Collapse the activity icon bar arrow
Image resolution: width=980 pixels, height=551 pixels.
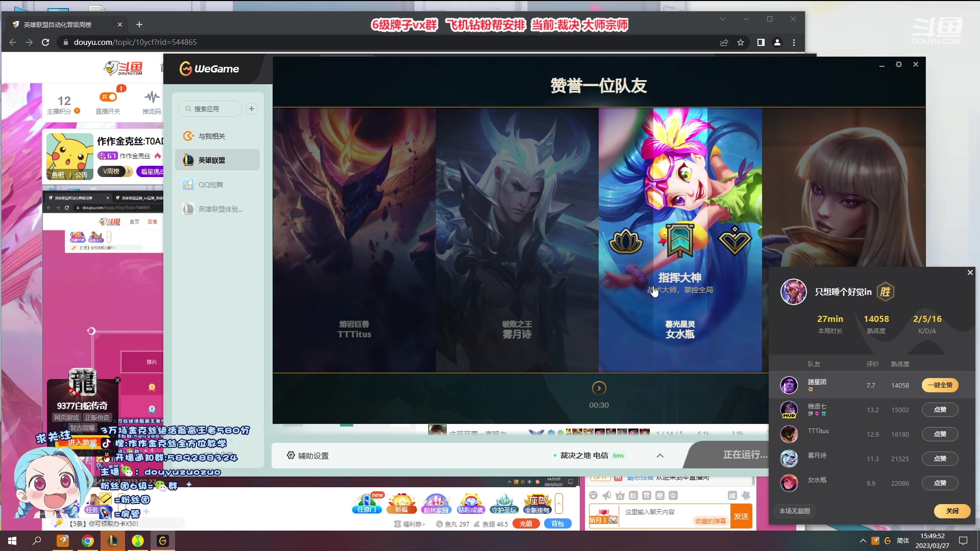[x=559, y=504]
